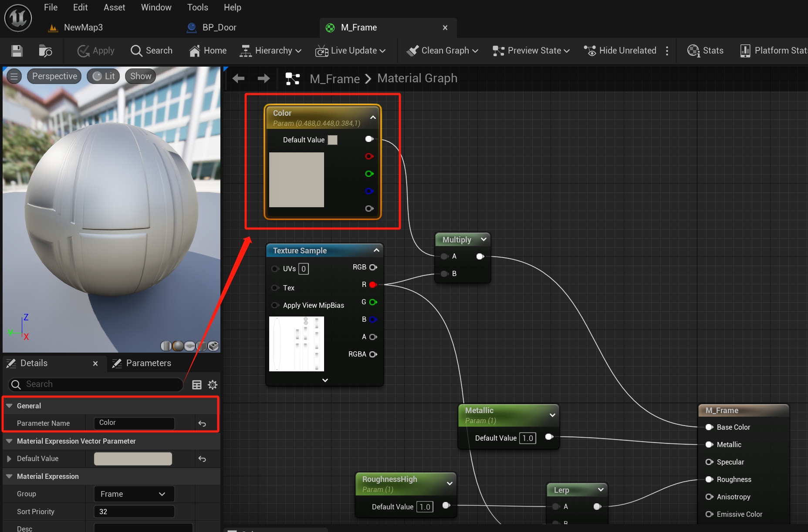The height and width of the screenshot is (532, 808).
Task: Click M_Frame breadcrumb link
Action: click(x=335, y=79)
